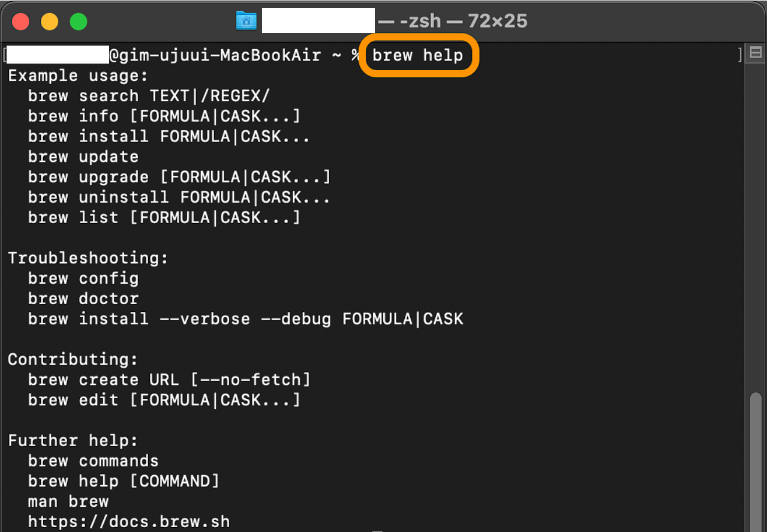Click the 'brew commands' line
The height and width of the screenshot is (532, 767).
(x=94, y=461)
